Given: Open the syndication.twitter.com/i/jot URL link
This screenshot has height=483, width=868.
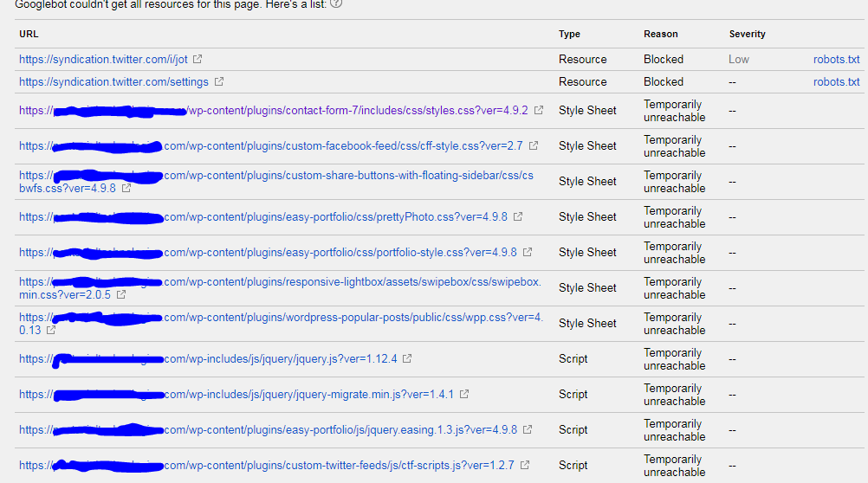Looking at the screenshot, I should [x=104, y=60].
